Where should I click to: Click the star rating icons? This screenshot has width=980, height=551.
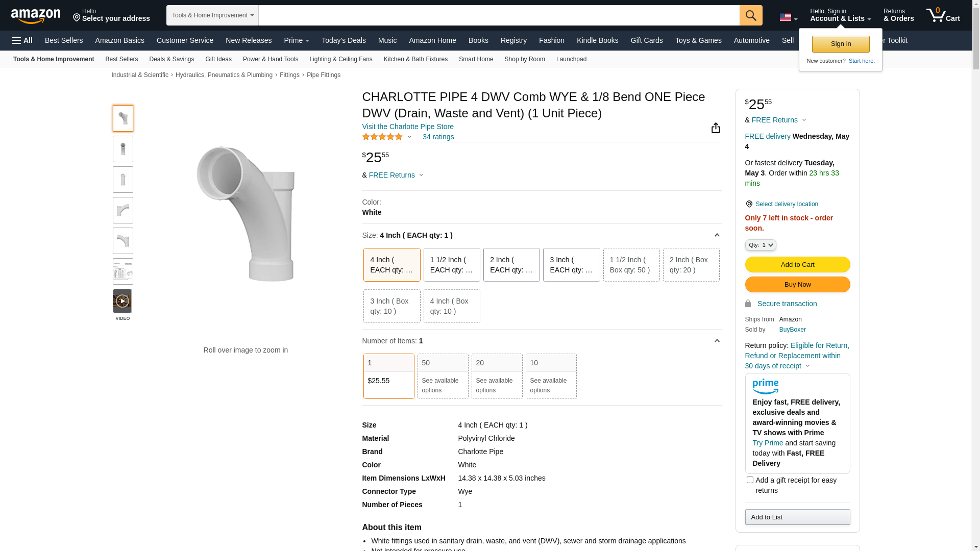(382, 137)
